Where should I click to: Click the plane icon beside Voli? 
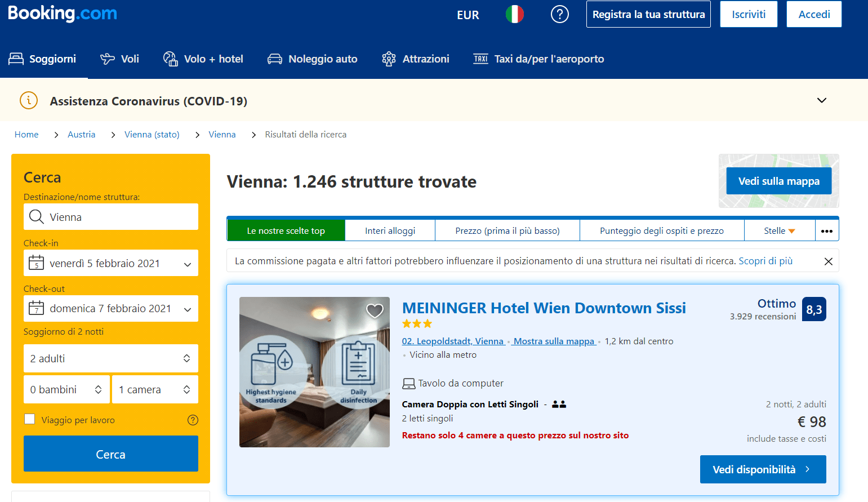(x=107, y=59)
